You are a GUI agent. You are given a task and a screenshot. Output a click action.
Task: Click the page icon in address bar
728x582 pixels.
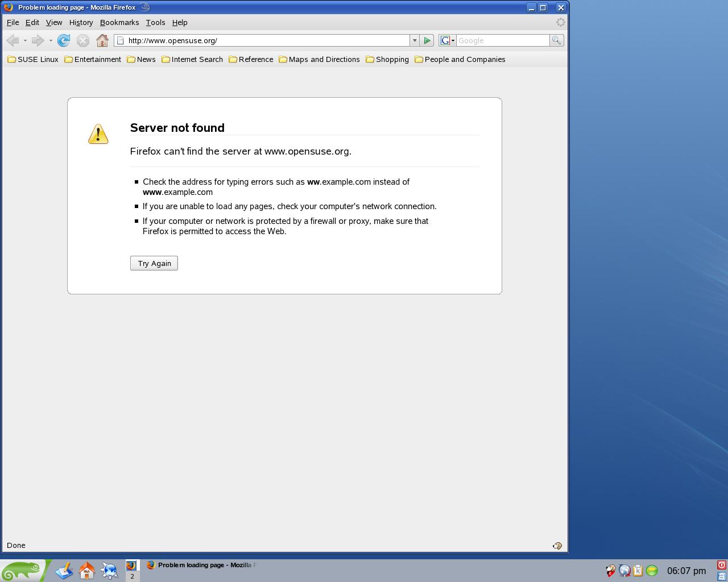pos(121,40)
